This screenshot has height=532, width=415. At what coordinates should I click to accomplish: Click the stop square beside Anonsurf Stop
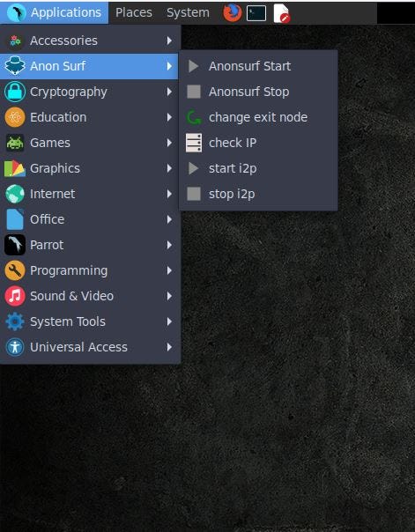(194, 92)
